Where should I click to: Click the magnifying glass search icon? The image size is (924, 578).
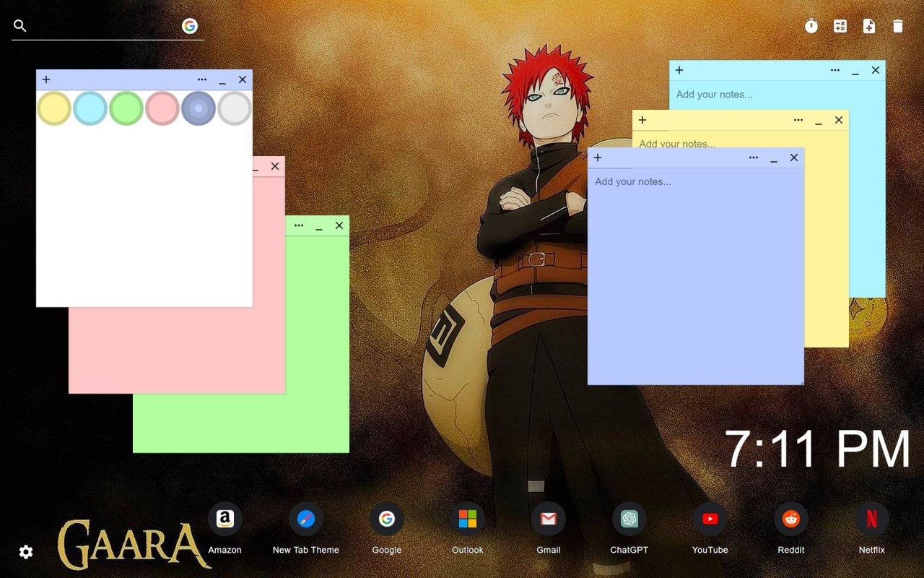point(20,26)
